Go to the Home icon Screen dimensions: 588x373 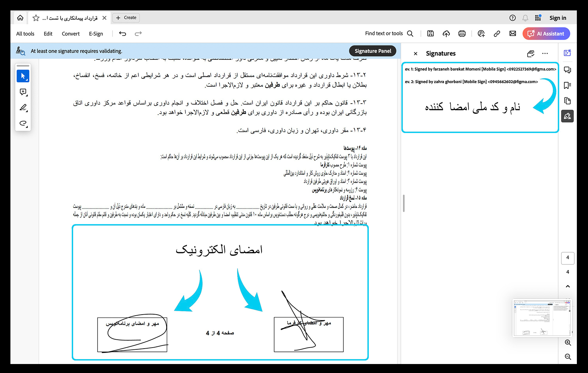point(20,18)
